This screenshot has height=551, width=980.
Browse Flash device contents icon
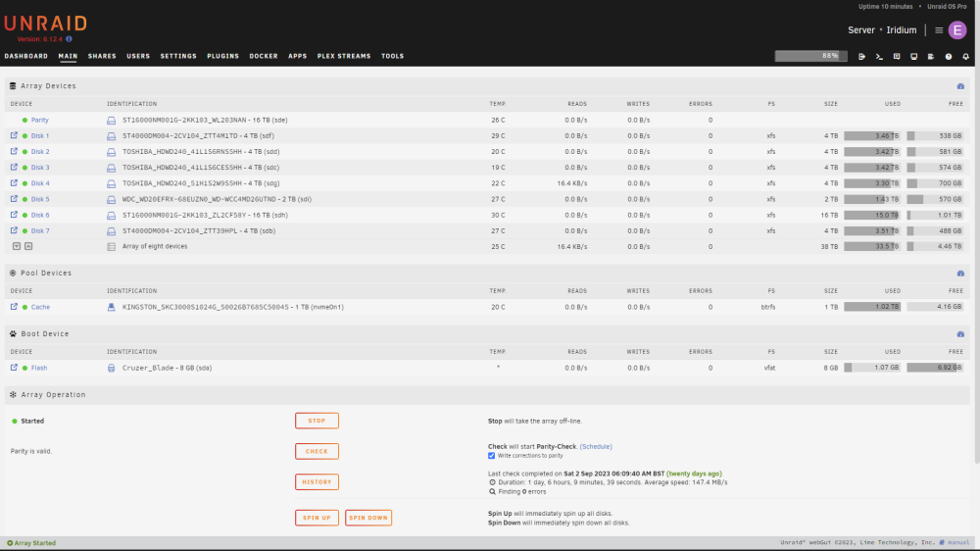14,367
